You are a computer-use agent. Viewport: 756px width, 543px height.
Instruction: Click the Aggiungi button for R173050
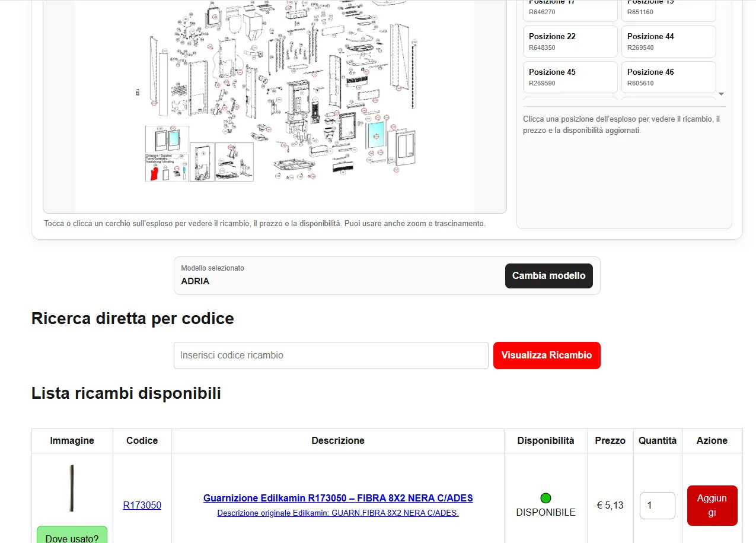712,506
